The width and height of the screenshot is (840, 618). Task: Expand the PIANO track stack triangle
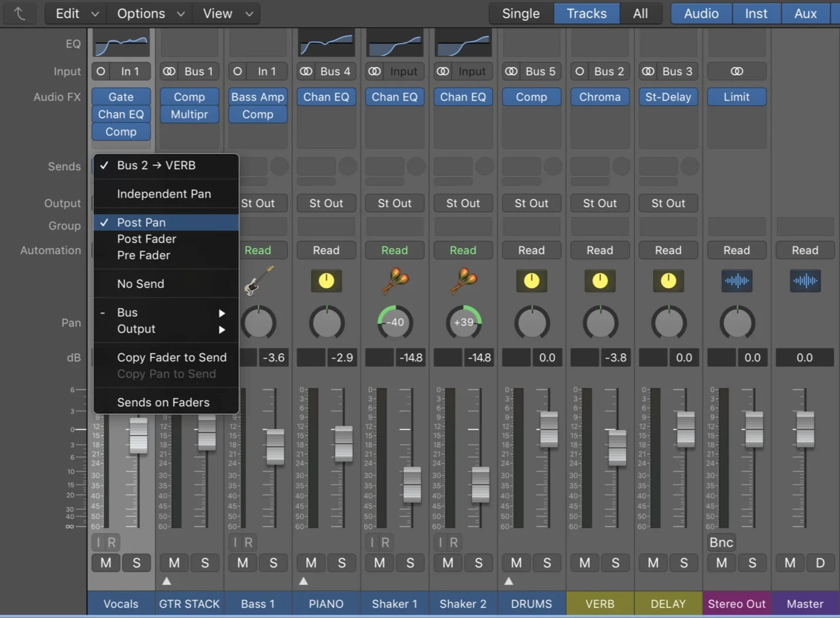coord(304,581)
